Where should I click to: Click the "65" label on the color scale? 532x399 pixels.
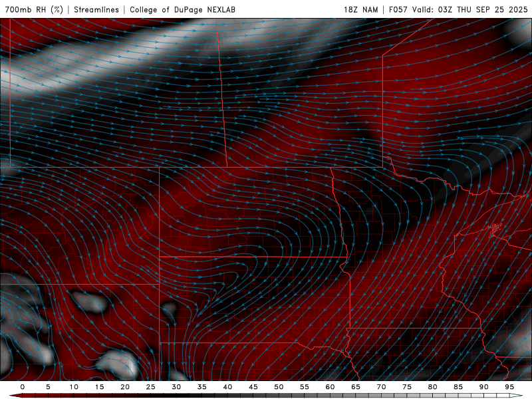coord(356,387)
